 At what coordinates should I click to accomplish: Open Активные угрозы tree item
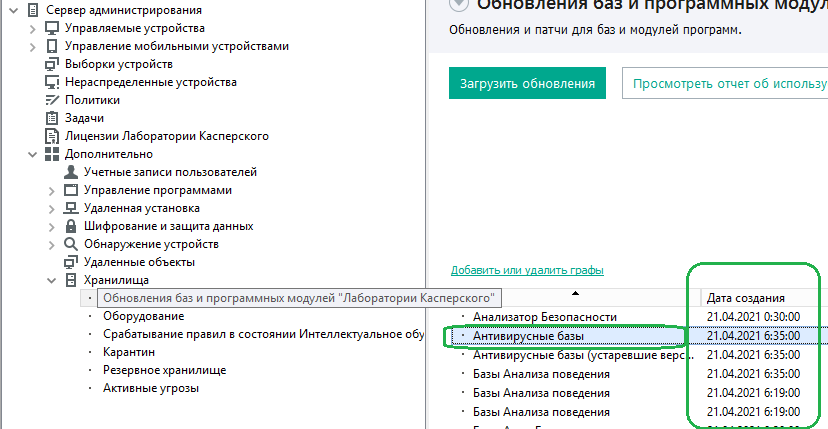coord(151,388)
